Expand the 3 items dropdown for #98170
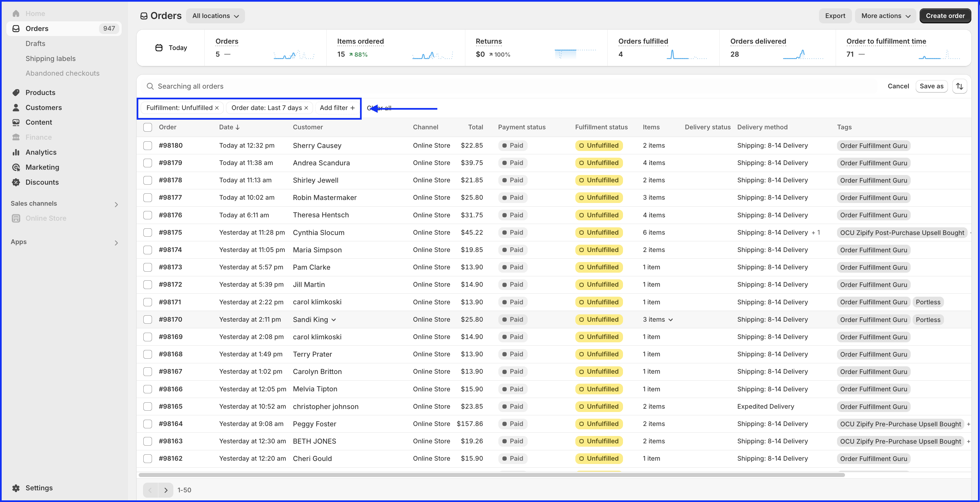Image resolution: width=980 pixels, height=502 pixels. click(x=671, y=320)
